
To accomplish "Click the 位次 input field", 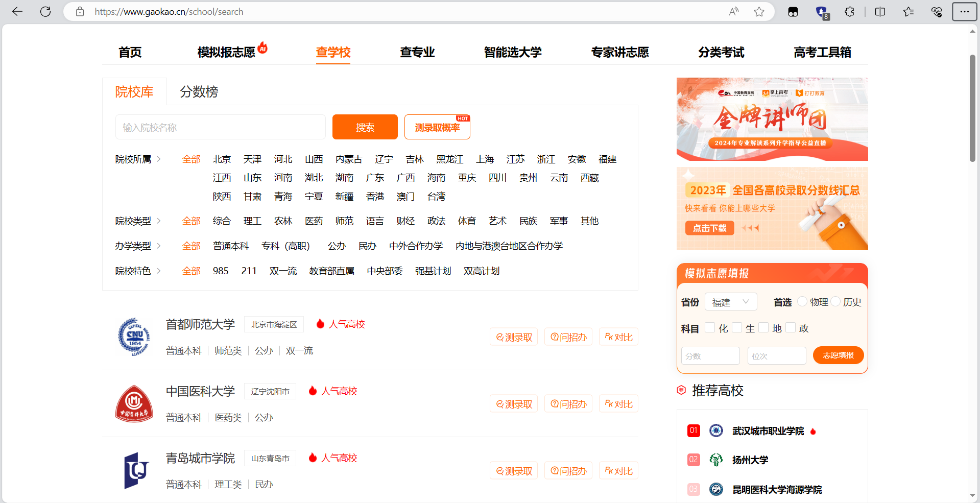I will pos(777,355).
